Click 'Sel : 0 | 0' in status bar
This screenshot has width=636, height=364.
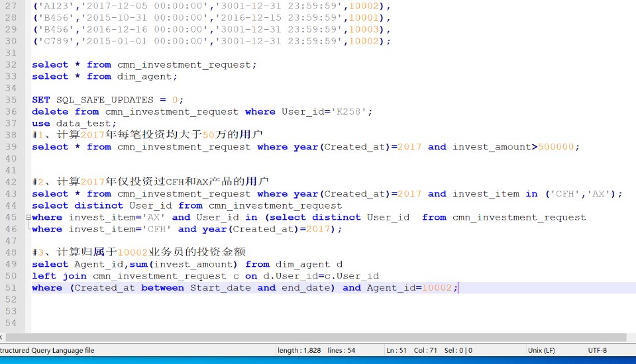click(x=458, y=350)
